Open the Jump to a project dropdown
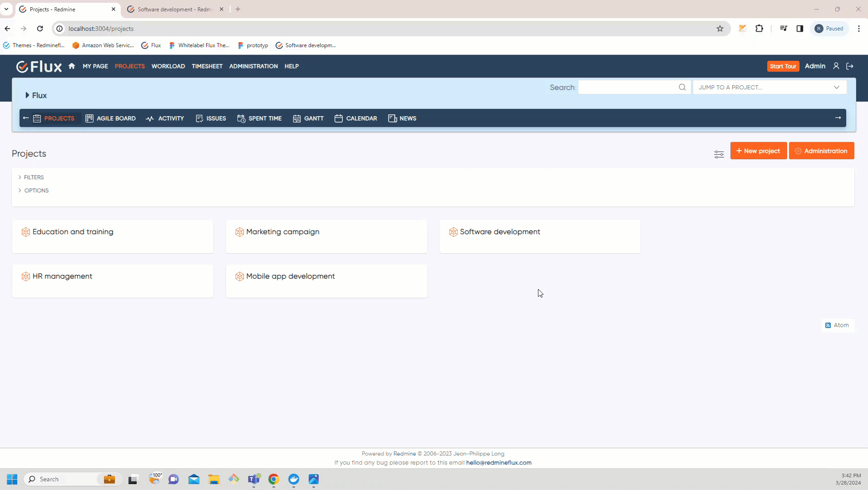868x490 pixels. pos(770,87)
